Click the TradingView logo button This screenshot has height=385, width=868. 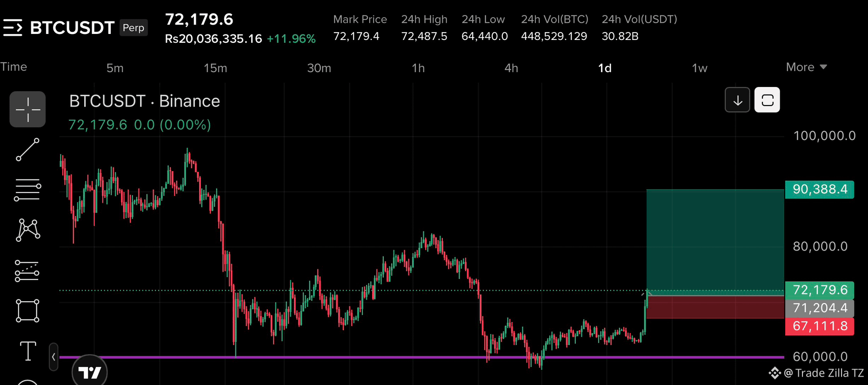coord(90,372)
